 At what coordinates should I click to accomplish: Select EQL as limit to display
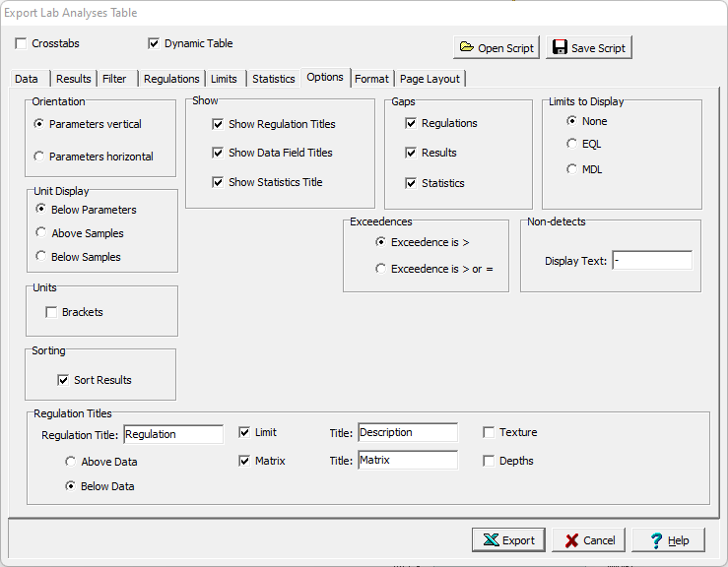point(571,144)
